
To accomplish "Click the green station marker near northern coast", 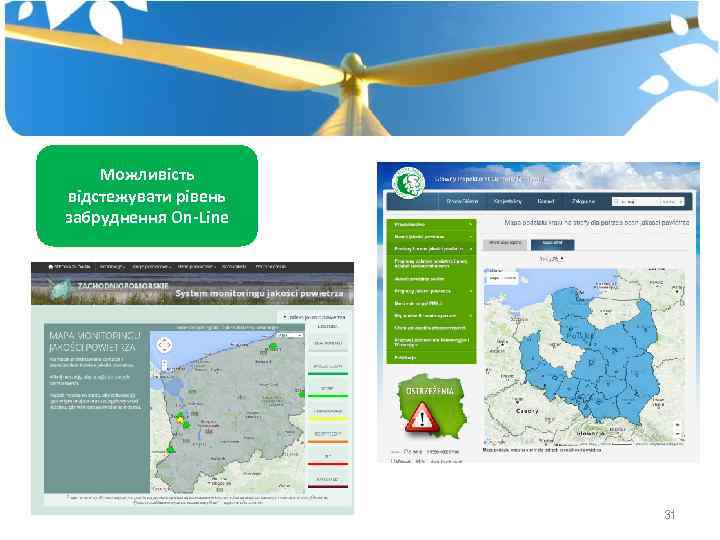I will coord(274,347).
